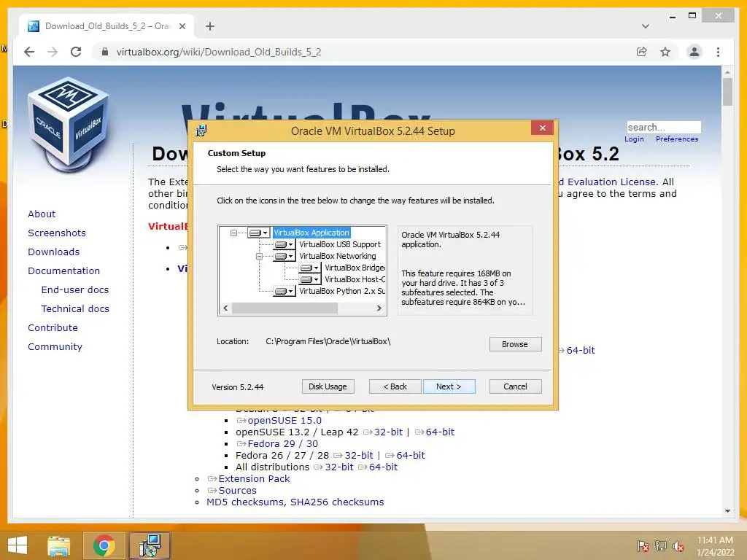Viewport: 747px width, 560px height.
Task: Open VirtualBox Python 2.x Support dropdown icon
Action: coord(284,291)
